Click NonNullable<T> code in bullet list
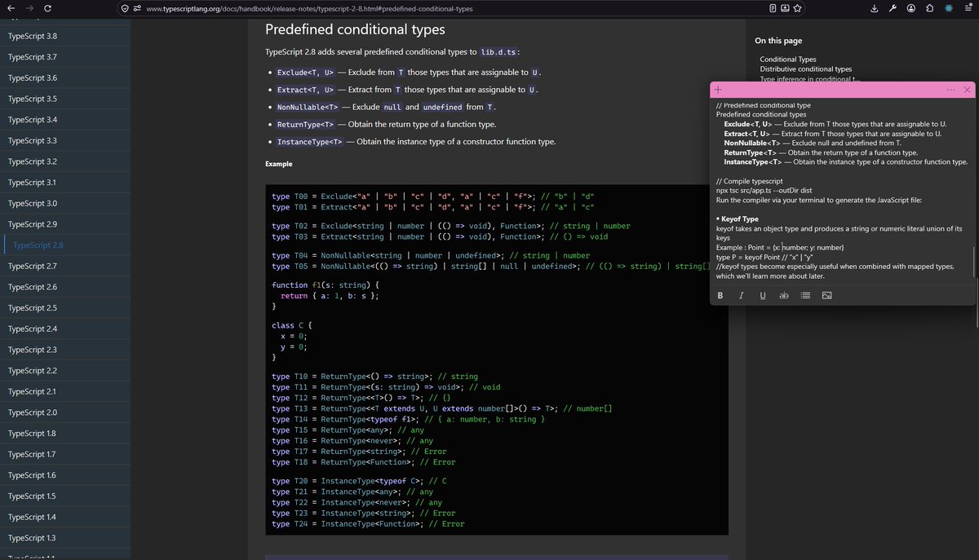Screen dimensions: 979x560 click(x=308, y=107)
